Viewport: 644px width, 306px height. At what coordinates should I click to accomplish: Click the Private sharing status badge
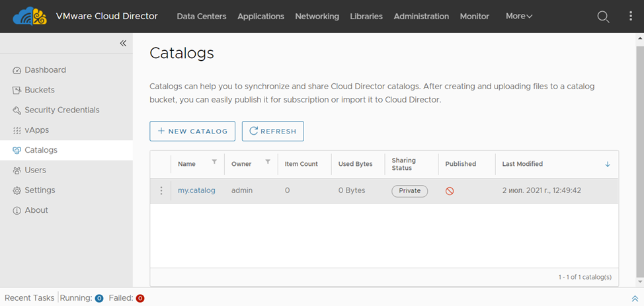(409, 191)
